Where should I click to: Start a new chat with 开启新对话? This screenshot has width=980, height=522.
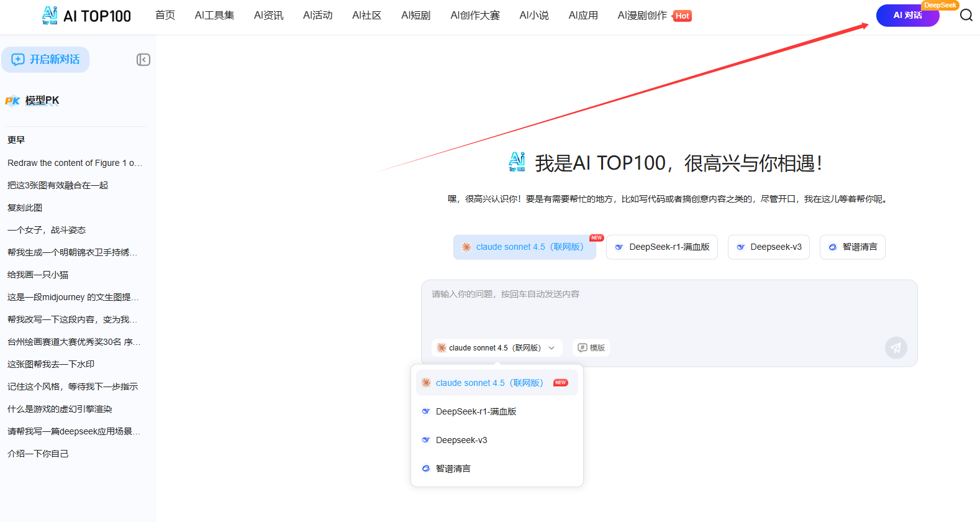pos(45,60)
